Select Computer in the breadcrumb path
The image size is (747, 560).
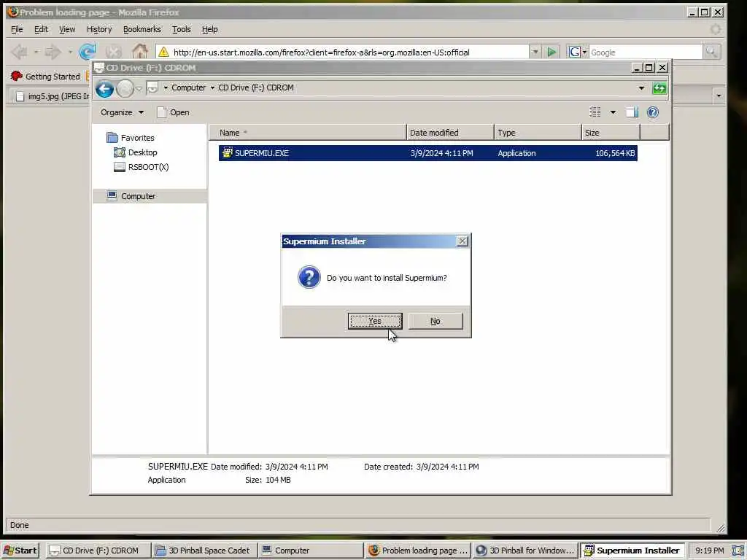(189, 87)
